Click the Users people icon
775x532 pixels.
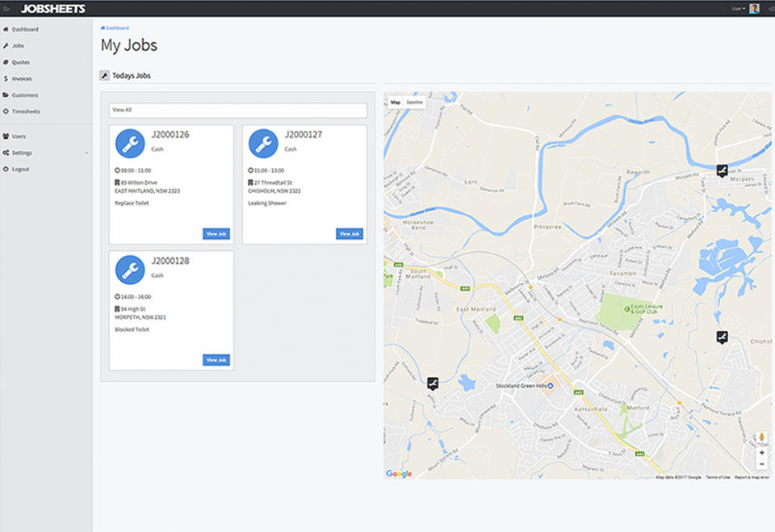[6, 136]
